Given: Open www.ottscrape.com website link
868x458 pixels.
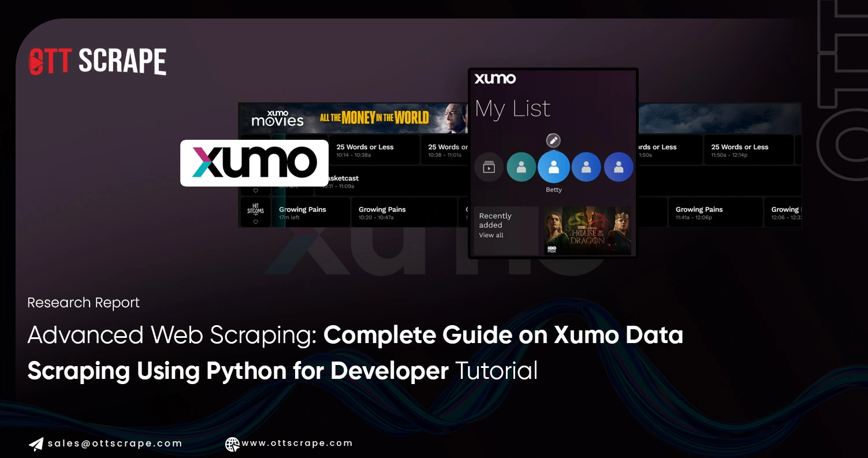Looking at the screenshot, I should (297, 444).
